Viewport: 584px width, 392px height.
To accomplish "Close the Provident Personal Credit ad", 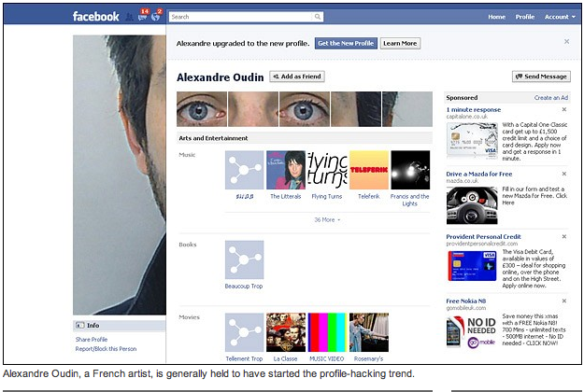I will click(x=563, y=235).
